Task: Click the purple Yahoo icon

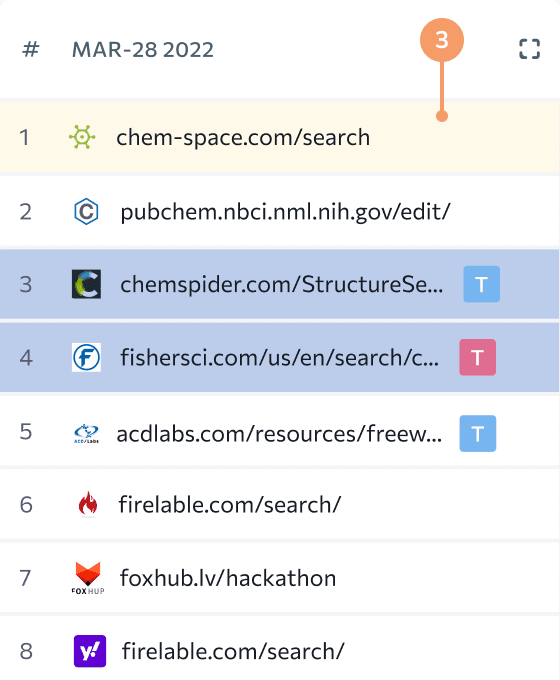Action: pyautogui.click(x=90, y=651)
